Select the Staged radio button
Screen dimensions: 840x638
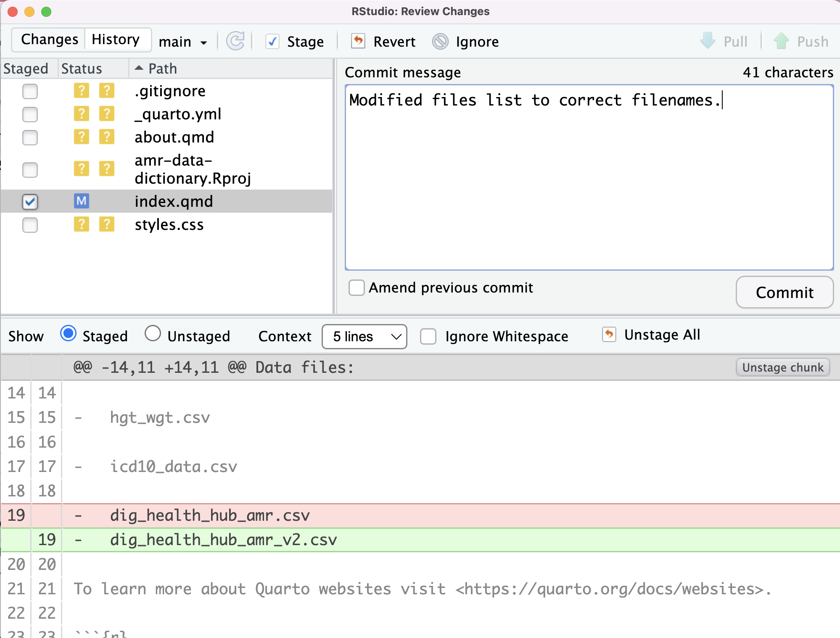pos(68,334)
